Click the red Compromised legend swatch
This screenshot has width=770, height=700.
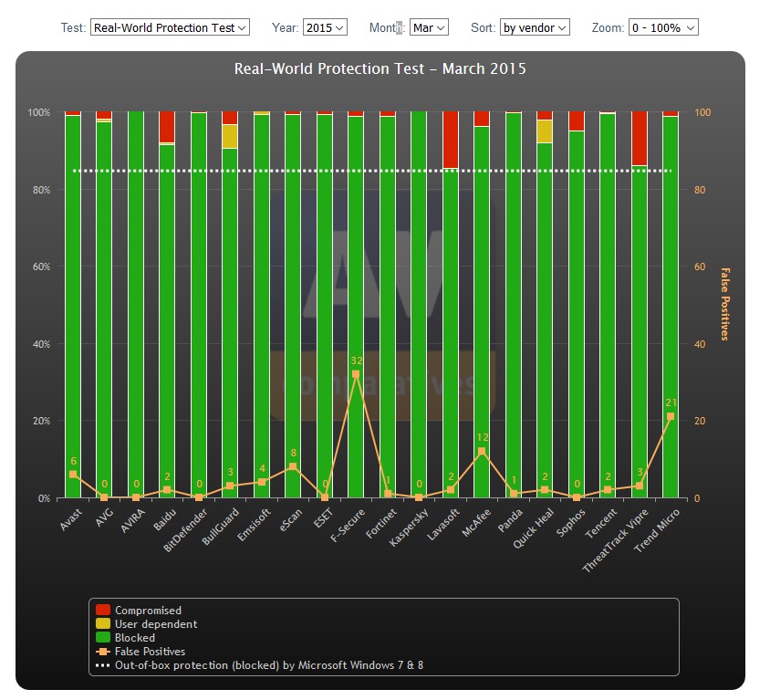[102, 610]
